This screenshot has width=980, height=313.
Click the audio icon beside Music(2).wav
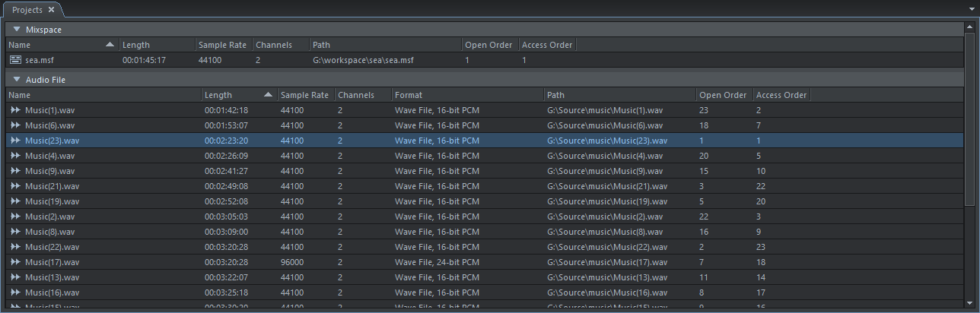15,217
